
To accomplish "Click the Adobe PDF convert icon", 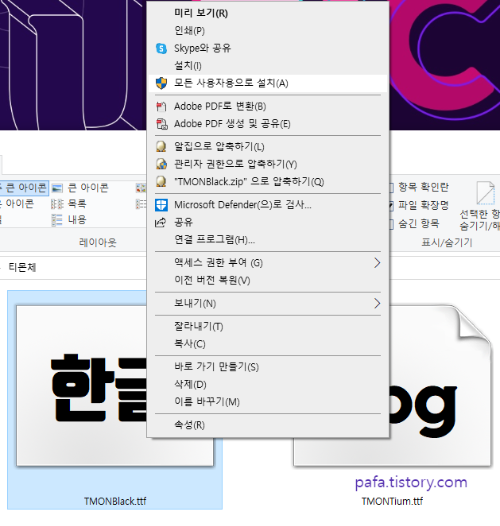I will click(161, 107).
